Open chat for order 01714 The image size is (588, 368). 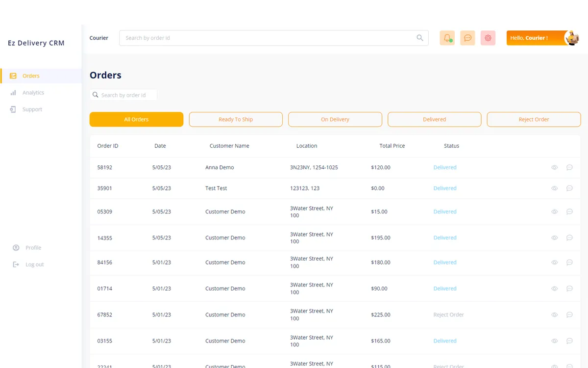[569, 289]
